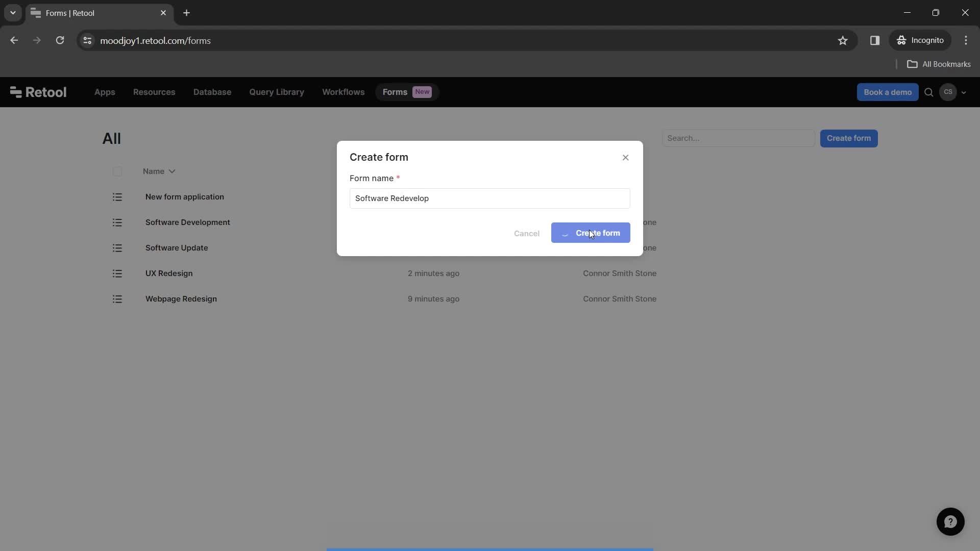The image size is (980, 551).
Task: Navigate to Query Library
Action: pos(277,91)
